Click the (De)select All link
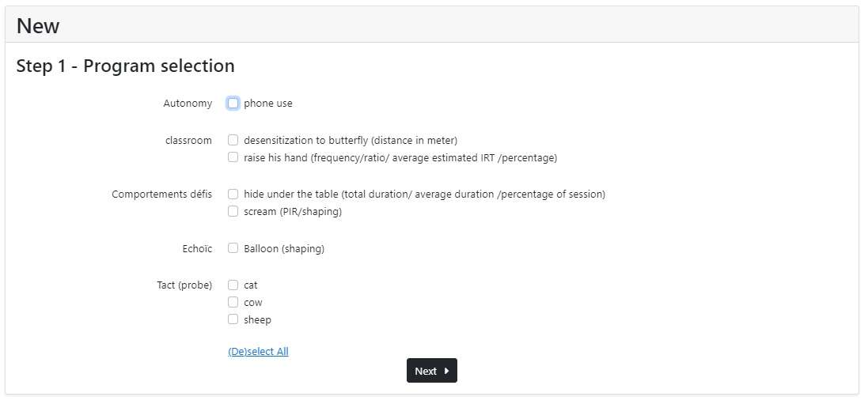The image size is (868, 404). [x=258, y=351]
